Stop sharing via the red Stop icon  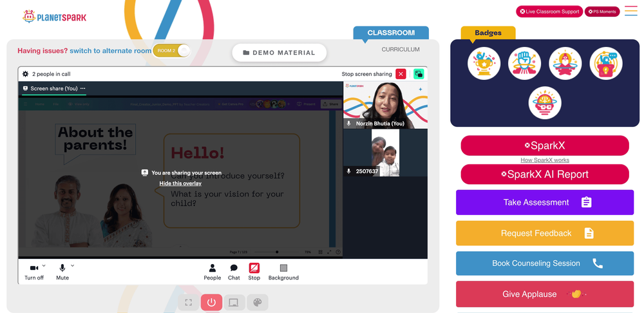(254, 268)
